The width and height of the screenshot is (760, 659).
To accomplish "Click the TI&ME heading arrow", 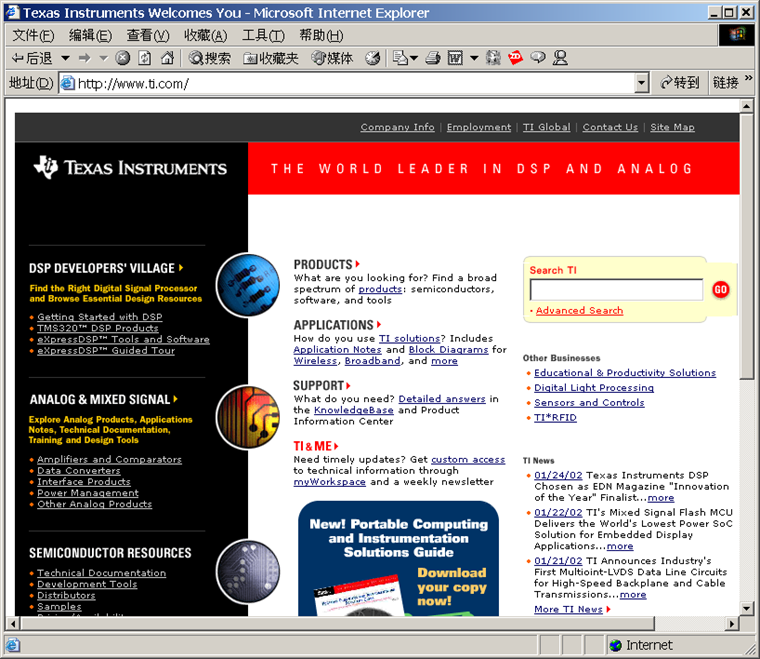I will tap(336, 446).
